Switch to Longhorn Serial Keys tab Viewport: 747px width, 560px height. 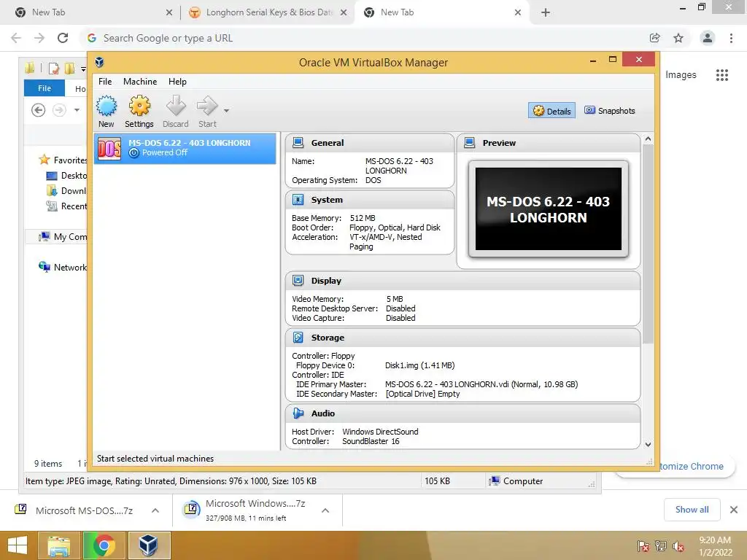click(x=267, y=12)
